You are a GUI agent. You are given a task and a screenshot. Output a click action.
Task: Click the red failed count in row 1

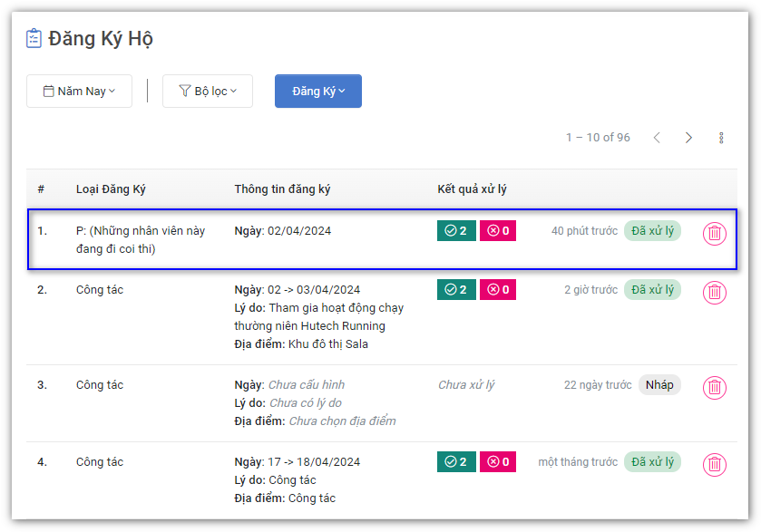pos(498,231)
